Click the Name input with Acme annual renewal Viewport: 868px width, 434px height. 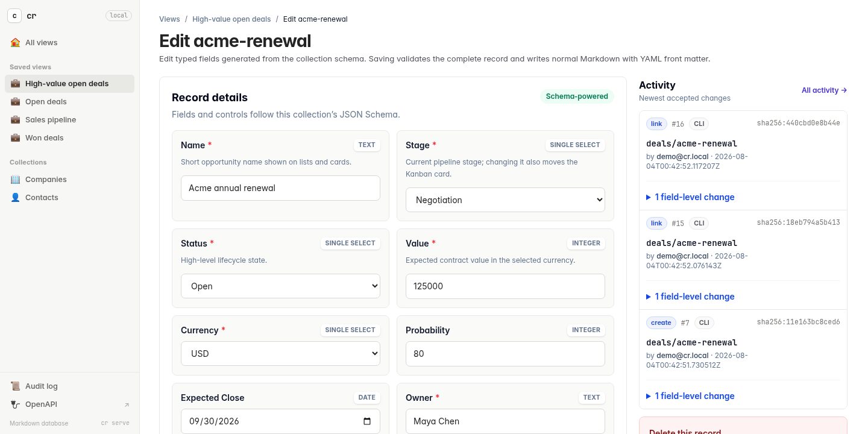pyautogui.click(x=280, y=188)
